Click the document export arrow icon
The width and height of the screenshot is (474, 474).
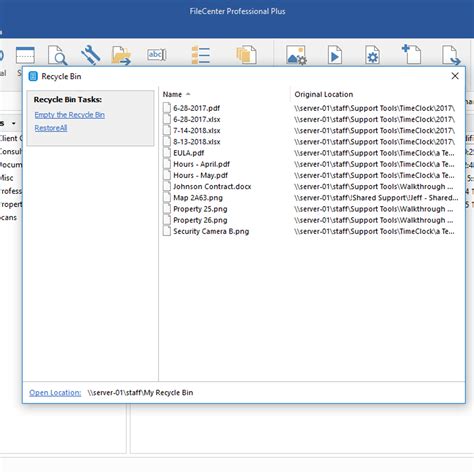coord(451,55)
